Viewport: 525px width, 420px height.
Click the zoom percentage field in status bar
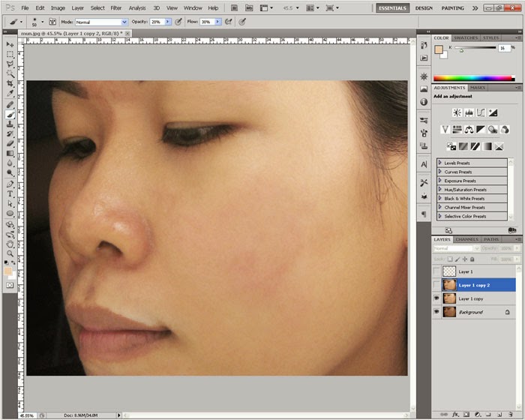pos(28,415)
